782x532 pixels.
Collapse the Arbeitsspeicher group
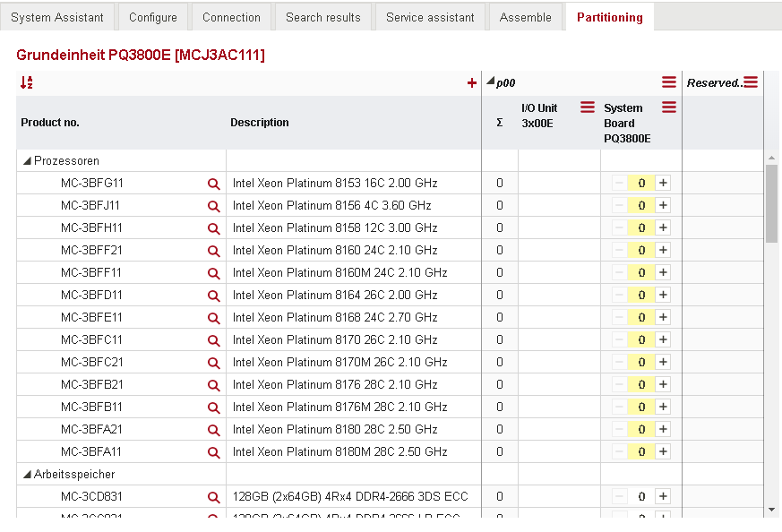28,475
